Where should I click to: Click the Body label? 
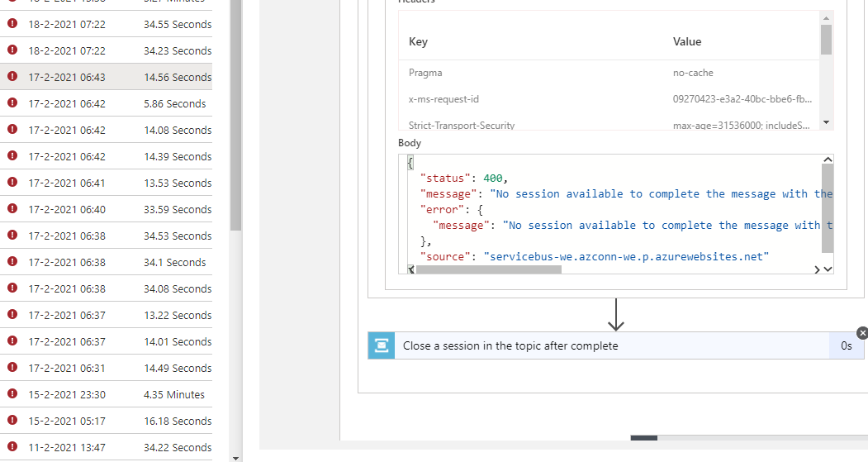pyautogui.click(x=410, y=143)
